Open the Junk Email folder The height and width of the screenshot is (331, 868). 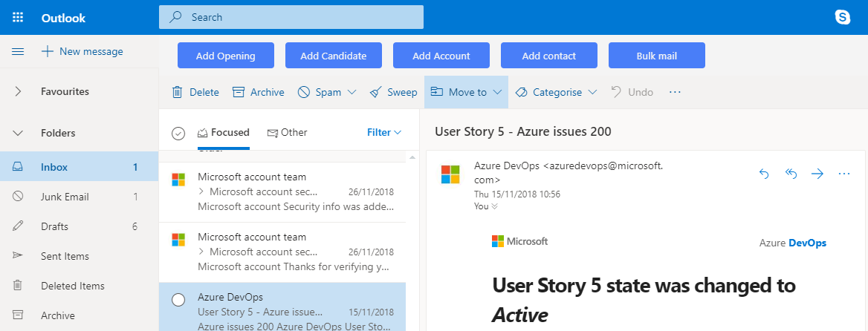click(80, 197)
